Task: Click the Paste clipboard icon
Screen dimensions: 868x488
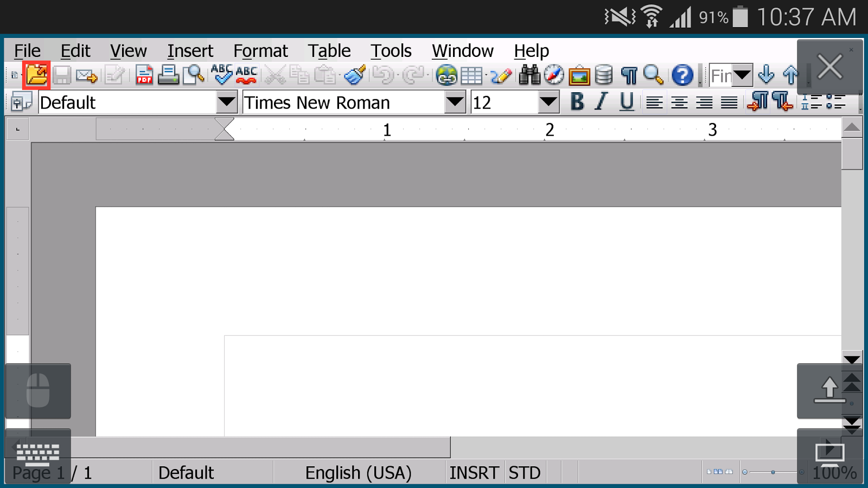Action: pyautogui.click(x=325, y=75)
